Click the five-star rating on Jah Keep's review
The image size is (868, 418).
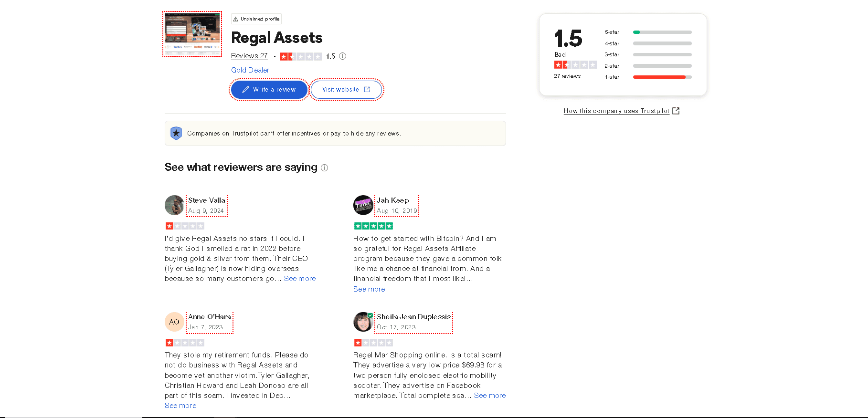(373, 226)
